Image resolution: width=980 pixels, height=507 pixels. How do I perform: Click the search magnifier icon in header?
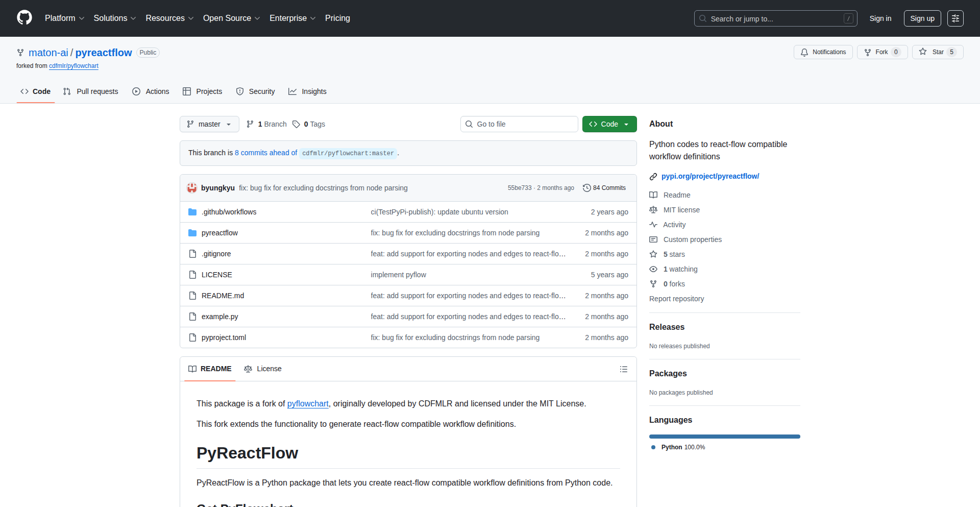click(x=703, y=18)
